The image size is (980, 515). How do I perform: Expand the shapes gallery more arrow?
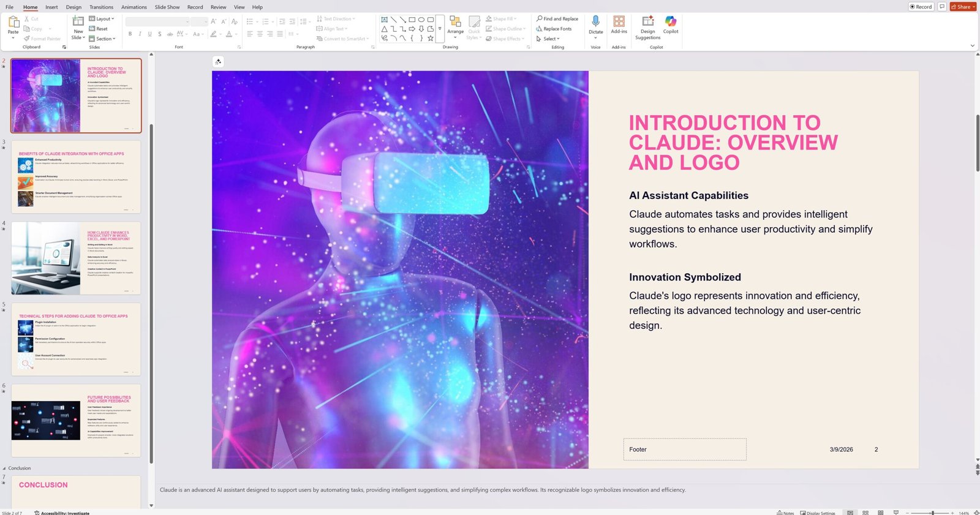pos(440,29)
